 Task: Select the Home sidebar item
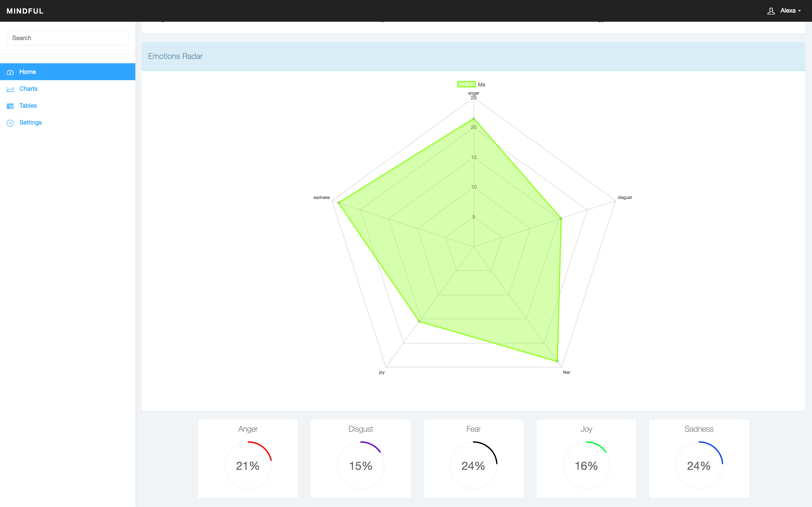(28, 72)
